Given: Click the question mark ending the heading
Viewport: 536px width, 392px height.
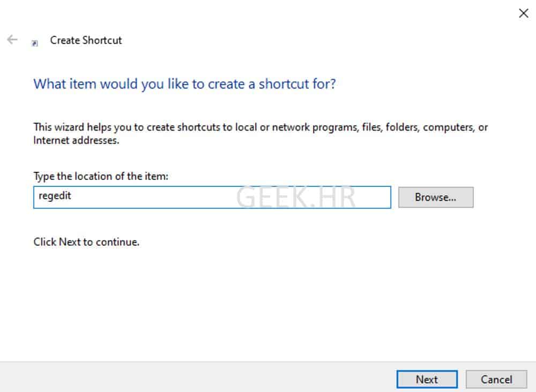Looking at the screenshot, I should pos(332,84).
